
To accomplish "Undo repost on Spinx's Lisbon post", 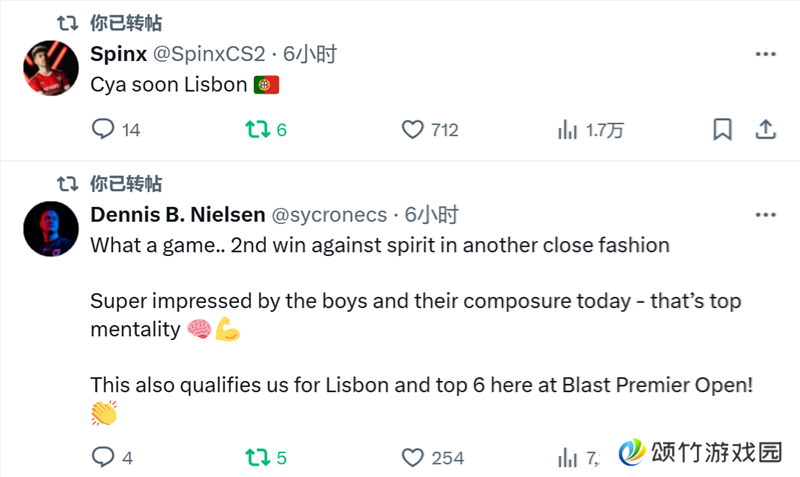I will point(266,130).
